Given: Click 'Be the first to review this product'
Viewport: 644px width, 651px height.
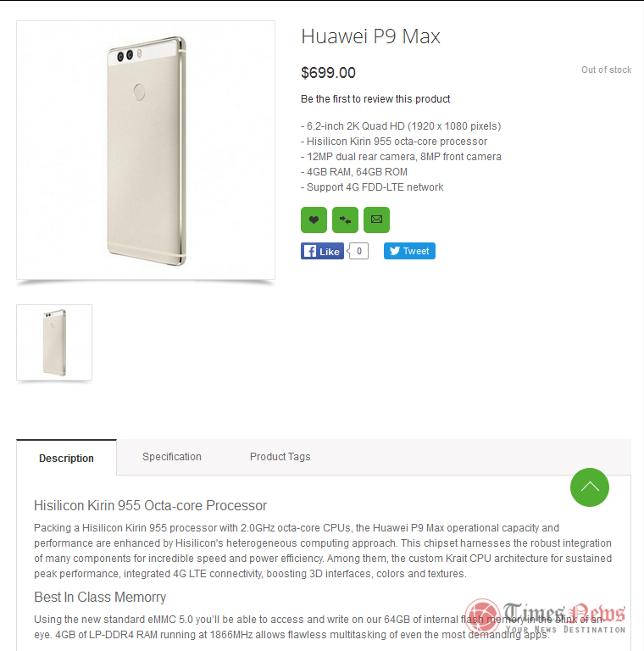Looking at the screenshot, I should click(x=375, y=99).
